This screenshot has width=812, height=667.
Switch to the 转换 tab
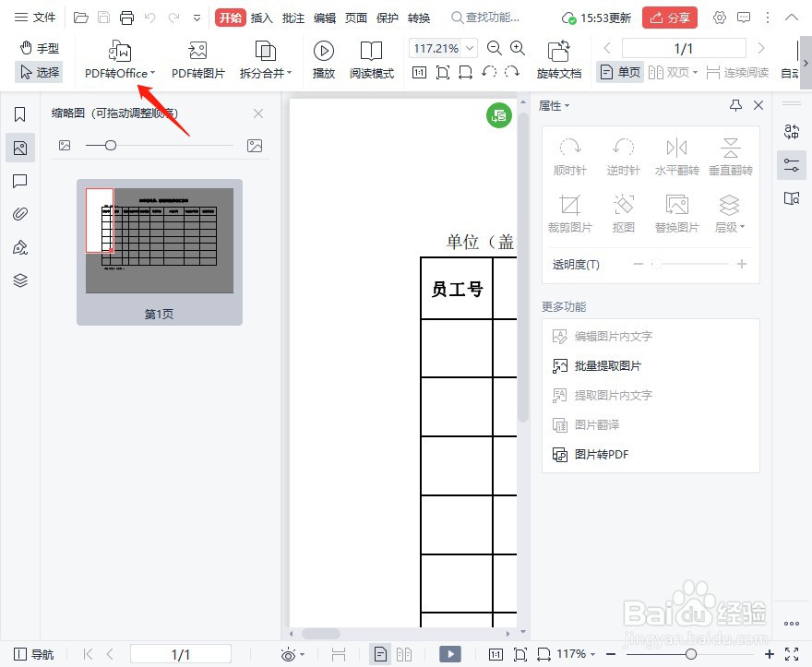[418, 18]
